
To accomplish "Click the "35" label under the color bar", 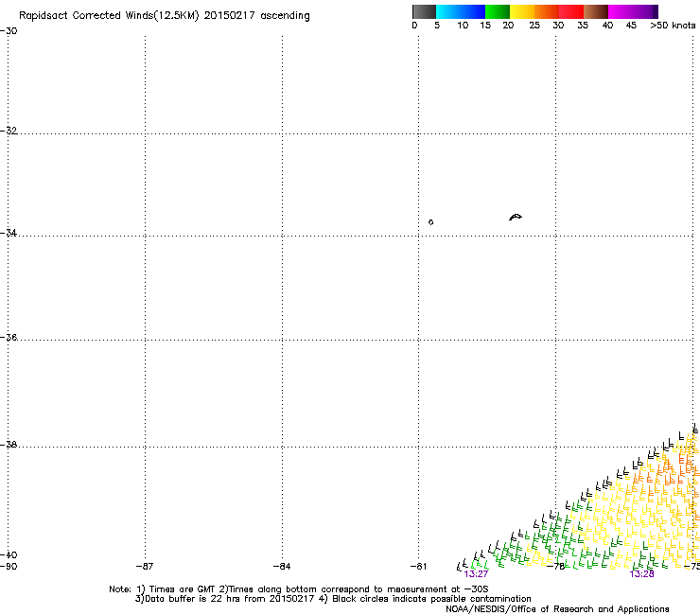I will coord(583,26).
